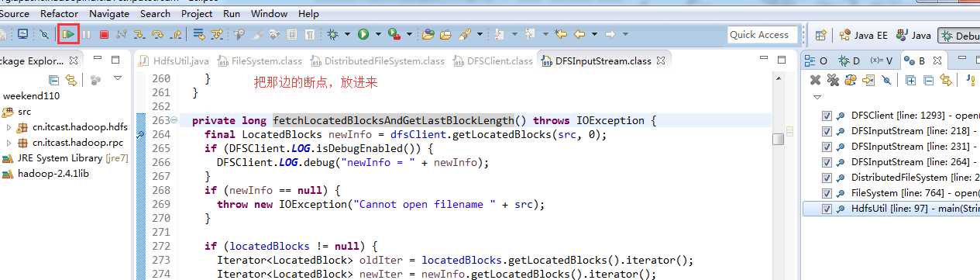Collapse method fold marker at line 263
Screen dimensions: 980x280
point(174,120)
